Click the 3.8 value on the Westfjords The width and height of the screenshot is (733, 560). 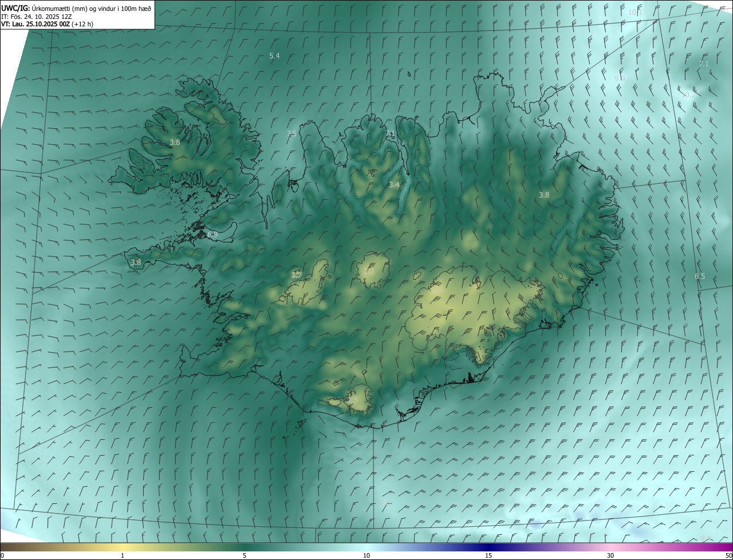(x=175, y=142)
